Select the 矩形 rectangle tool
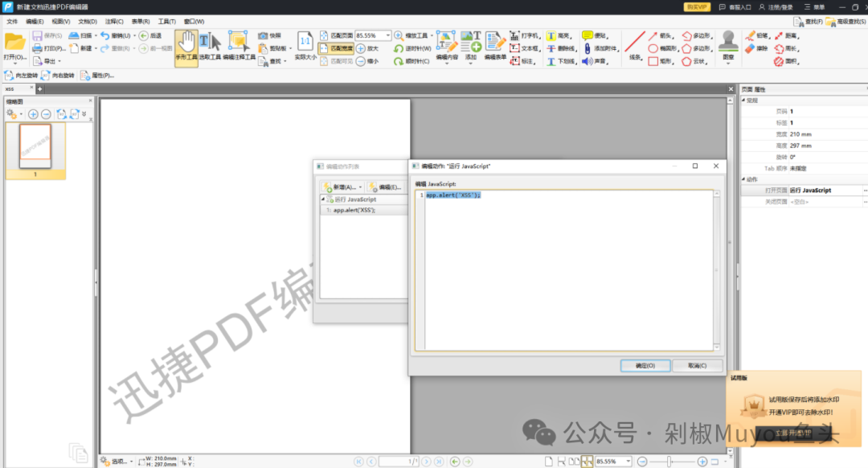The image size is (868, 468). click(653, 61)
